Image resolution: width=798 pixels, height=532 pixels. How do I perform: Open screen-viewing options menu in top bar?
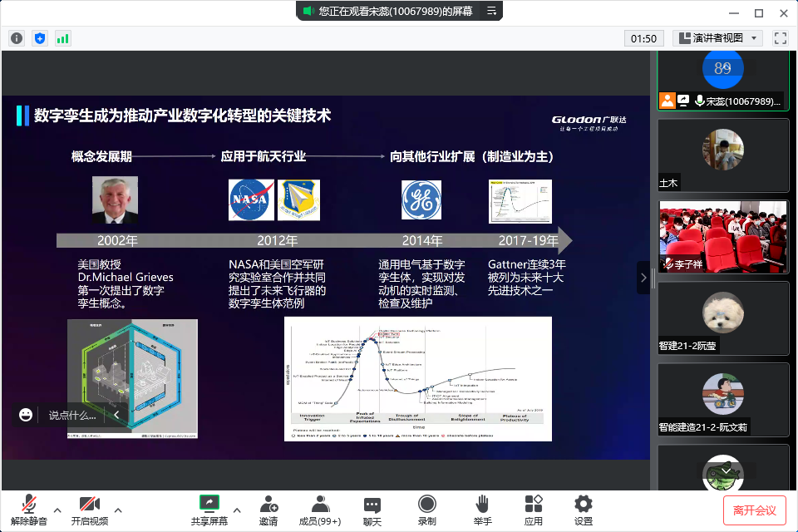click(491, 11)
